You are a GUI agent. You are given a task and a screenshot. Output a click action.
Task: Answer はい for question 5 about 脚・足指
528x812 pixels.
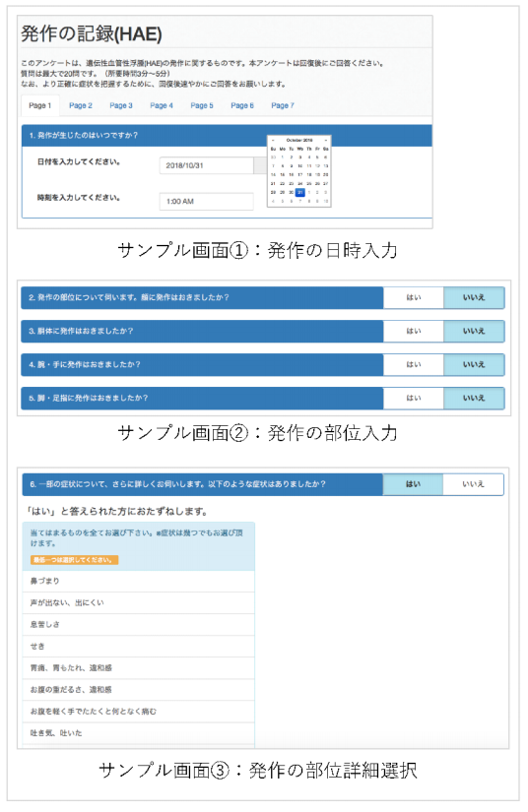point(414,399)
